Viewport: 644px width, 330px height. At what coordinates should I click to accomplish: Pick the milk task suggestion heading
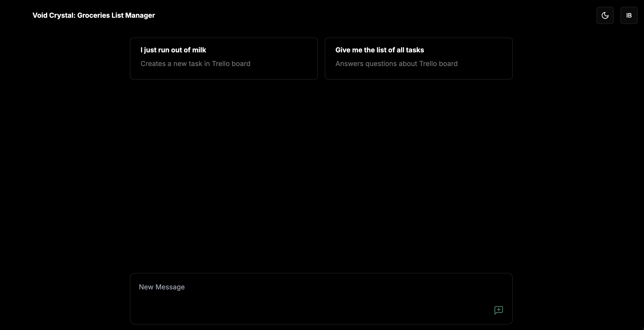pos(173,50)
